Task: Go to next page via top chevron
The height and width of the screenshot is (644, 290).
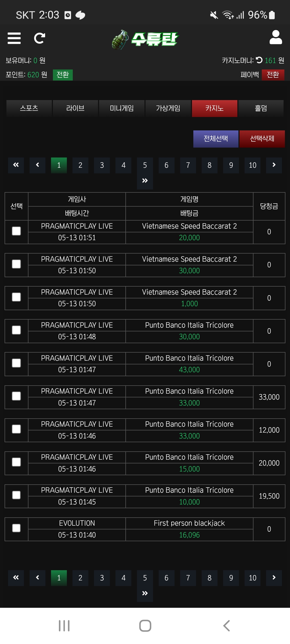Action: point(274,165)
